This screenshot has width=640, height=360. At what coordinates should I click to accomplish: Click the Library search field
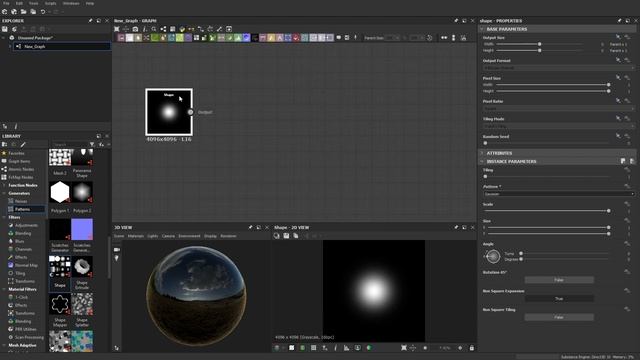[x=70, y=144]
